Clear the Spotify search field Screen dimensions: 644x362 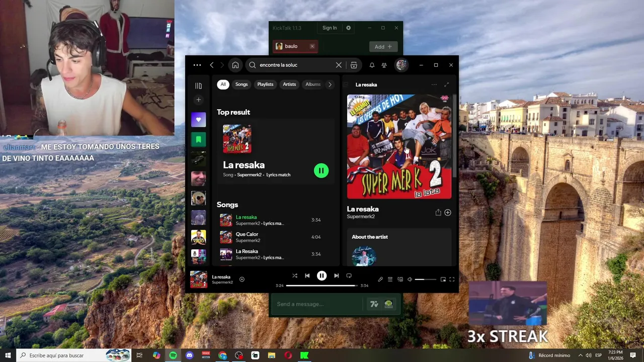coord(339,65)
